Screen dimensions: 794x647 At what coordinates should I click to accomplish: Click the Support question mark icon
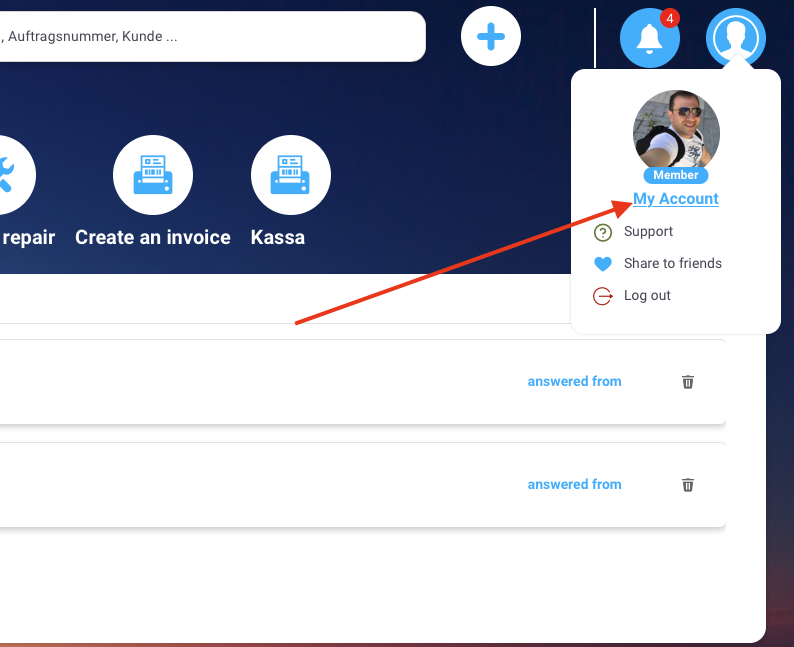[603, 232]
